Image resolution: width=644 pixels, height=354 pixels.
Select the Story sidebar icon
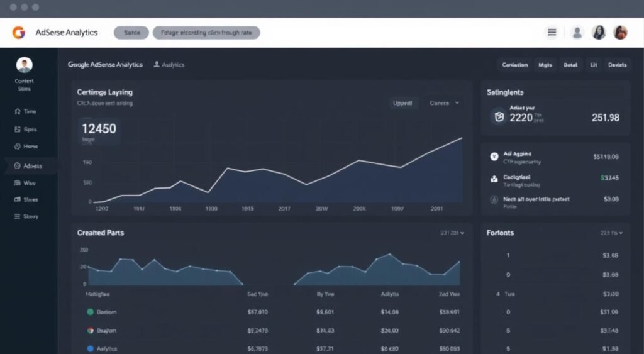[17, 216]
